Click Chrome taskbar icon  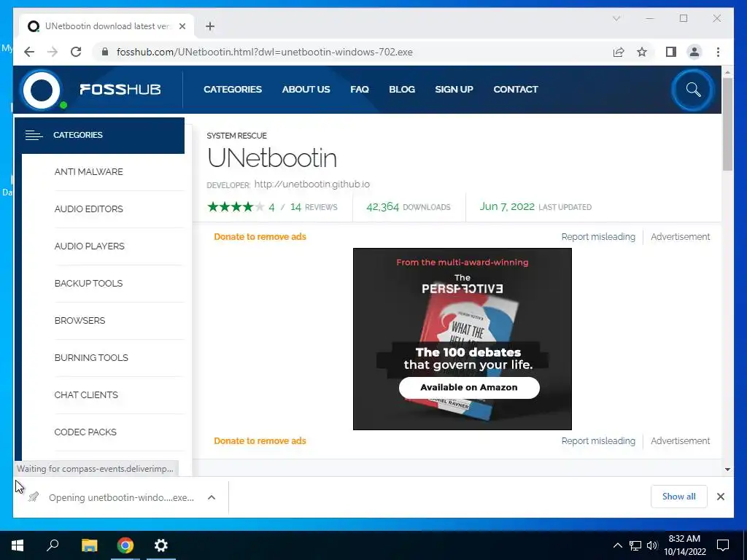click(x=125, y=545)
